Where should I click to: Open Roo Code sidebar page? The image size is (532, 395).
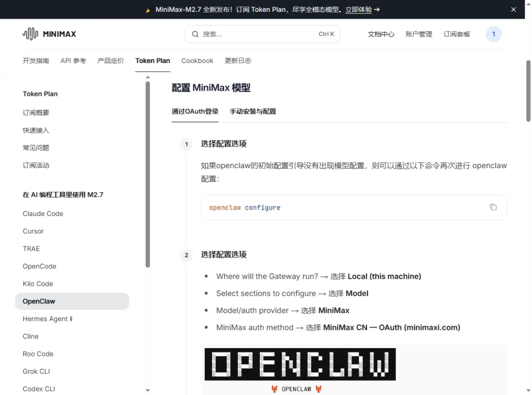point(38,354)
